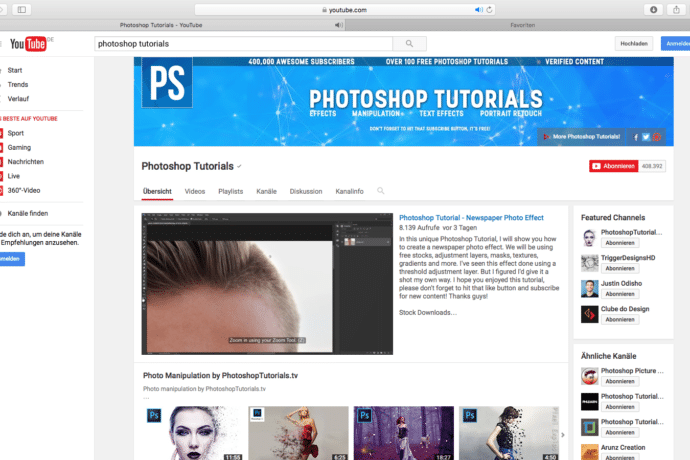Subscribe to Clube do Design
The height and width of the screenshot is (460, 690).
pos(620,320)
